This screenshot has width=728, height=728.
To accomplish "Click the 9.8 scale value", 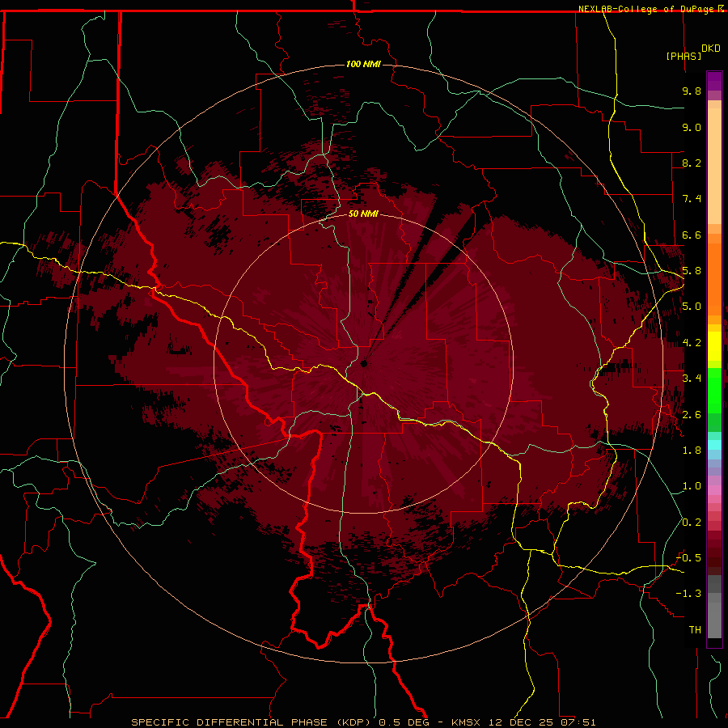I will [692, 91].
